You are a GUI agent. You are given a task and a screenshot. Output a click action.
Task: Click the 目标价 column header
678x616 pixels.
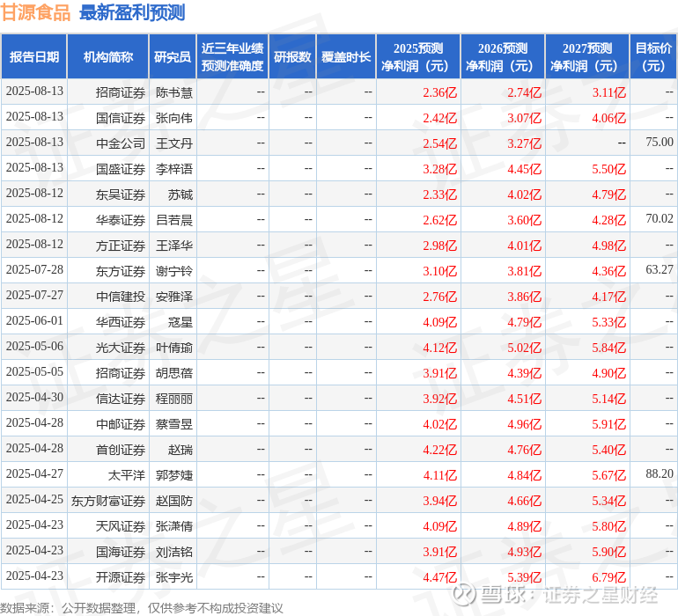[653, 57]
